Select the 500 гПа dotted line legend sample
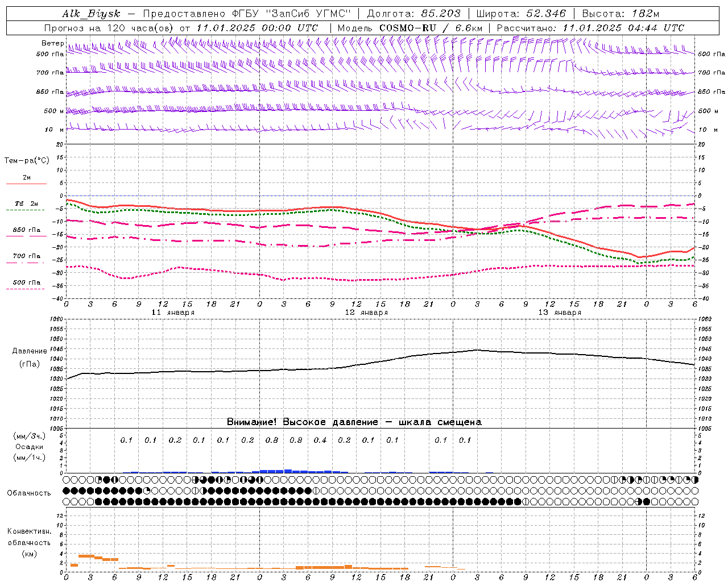 25,289
